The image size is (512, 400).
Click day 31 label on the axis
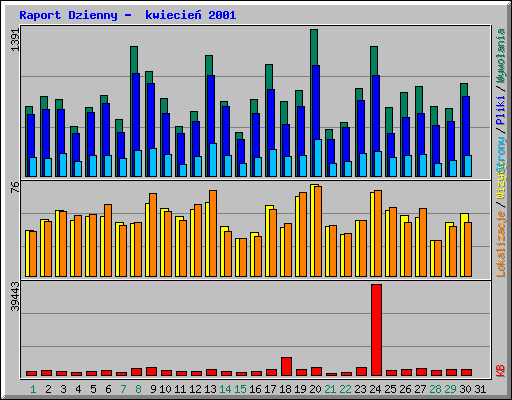[480, 389]
